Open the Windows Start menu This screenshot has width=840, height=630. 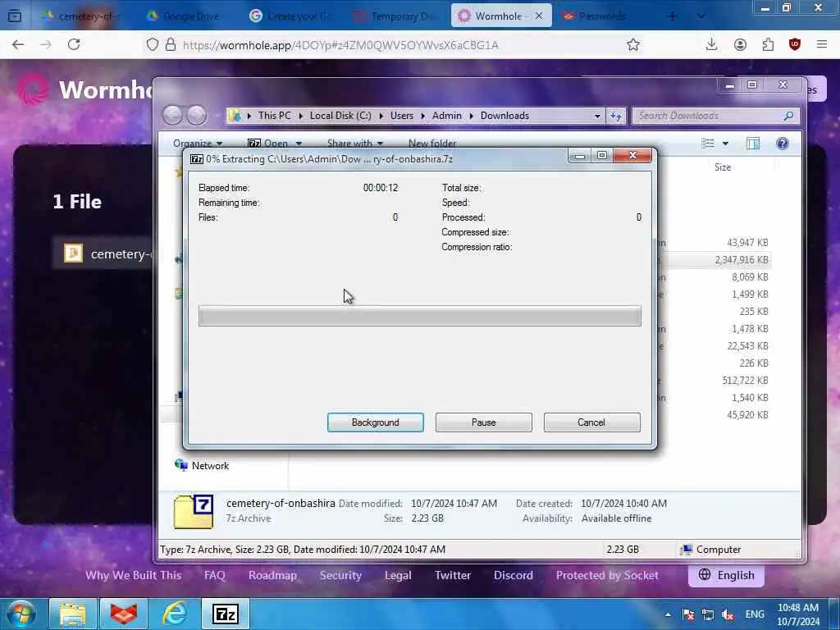(21, 614)
